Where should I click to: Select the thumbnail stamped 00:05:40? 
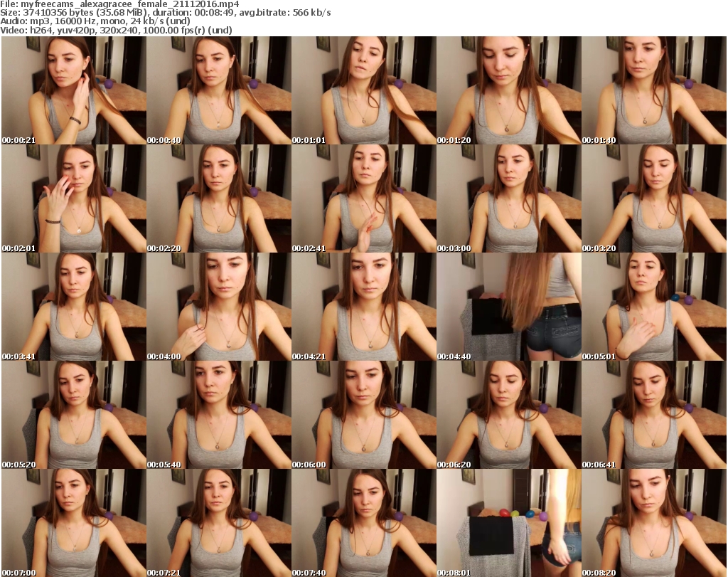(219, 415)
